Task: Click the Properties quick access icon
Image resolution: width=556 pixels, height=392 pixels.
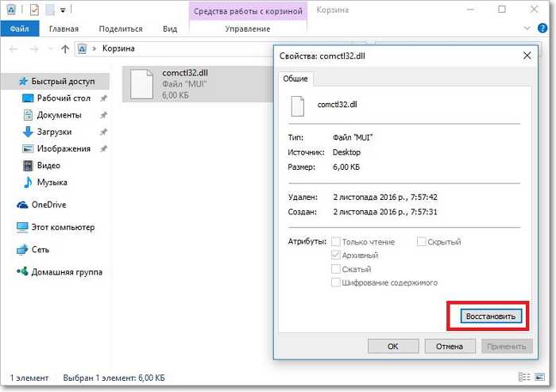Action: pyautogui.click(x=34, y=10)
